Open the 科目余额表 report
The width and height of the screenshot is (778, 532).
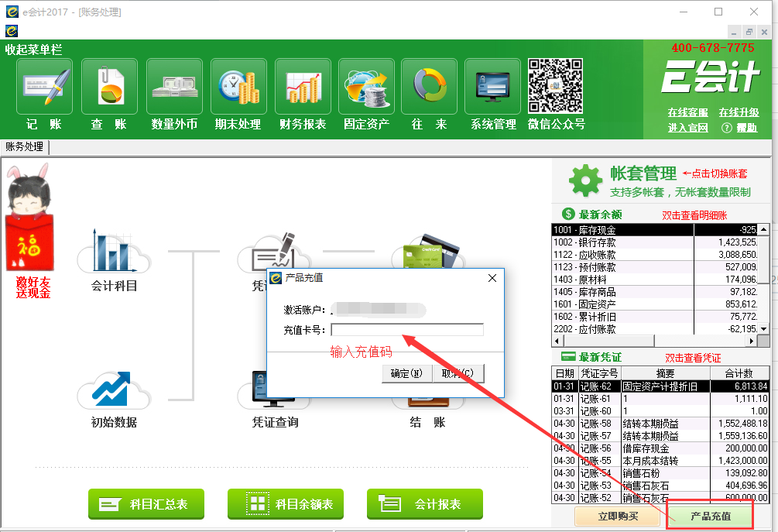tap(286, 503)
